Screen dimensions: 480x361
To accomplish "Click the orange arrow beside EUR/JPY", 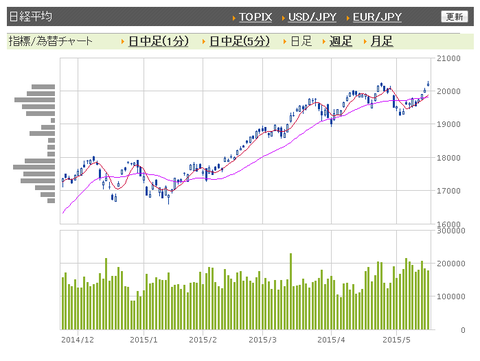I will pos(348,18).
